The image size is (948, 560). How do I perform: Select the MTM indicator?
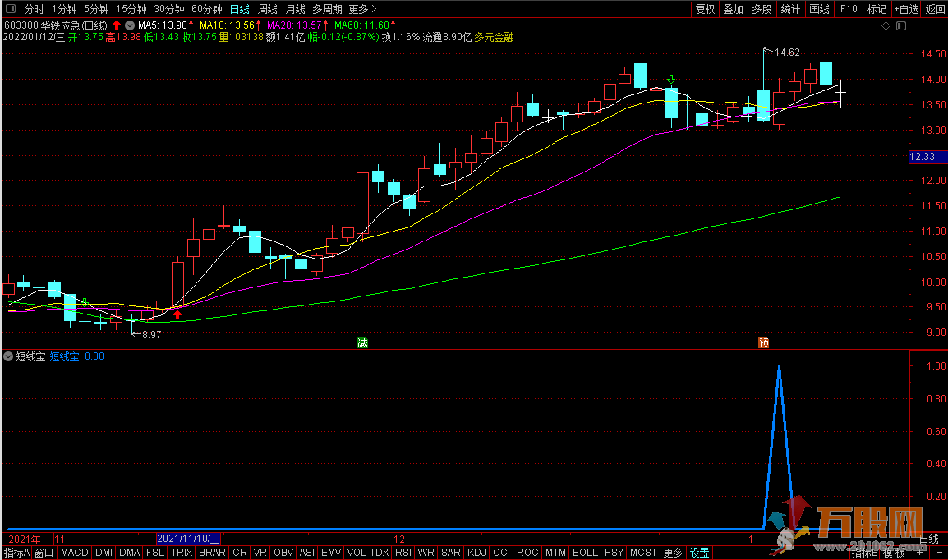(x=555, y=553)
